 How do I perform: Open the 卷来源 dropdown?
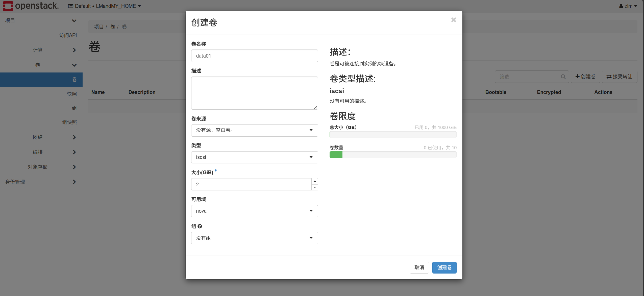coord(255,130)
